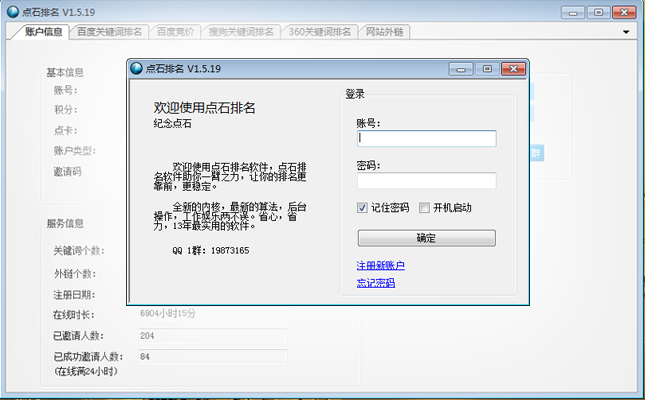Click the QQ group number 19873165 text

click(230, 251)
